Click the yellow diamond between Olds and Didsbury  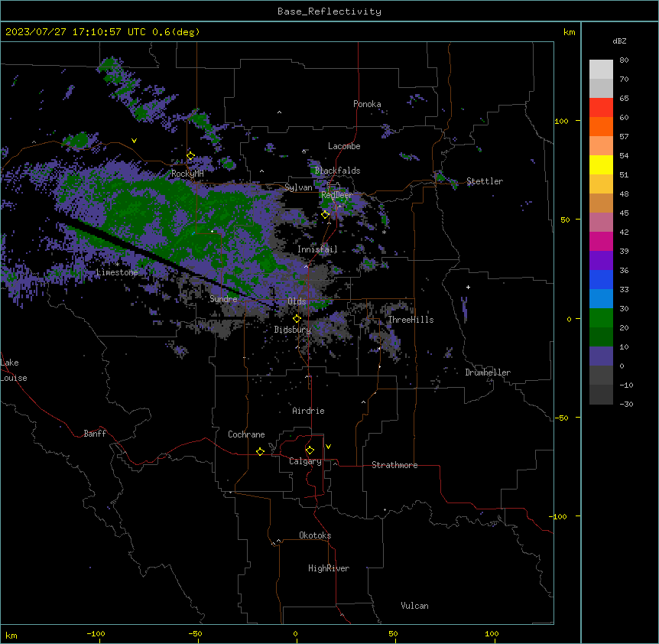coord(297,319)
